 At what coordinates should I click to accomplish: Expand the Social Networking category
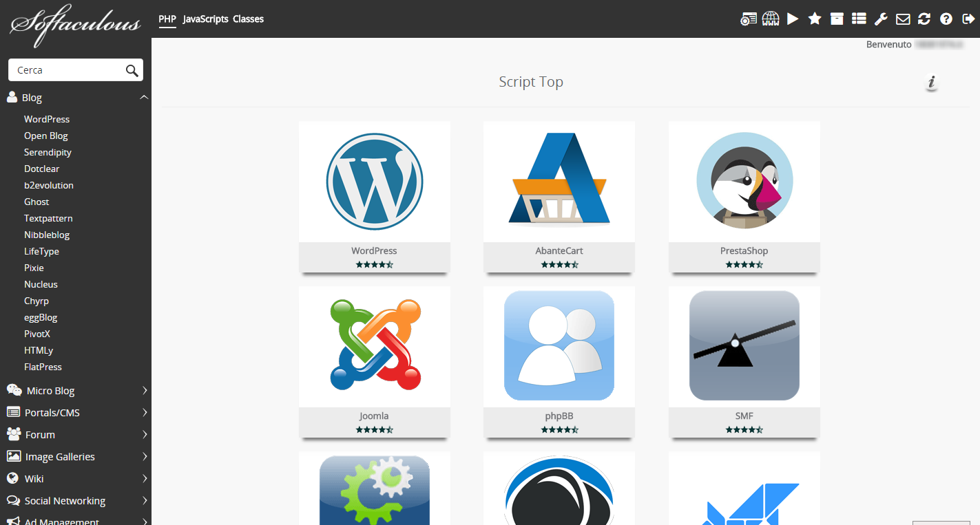(x=145, y=501)
